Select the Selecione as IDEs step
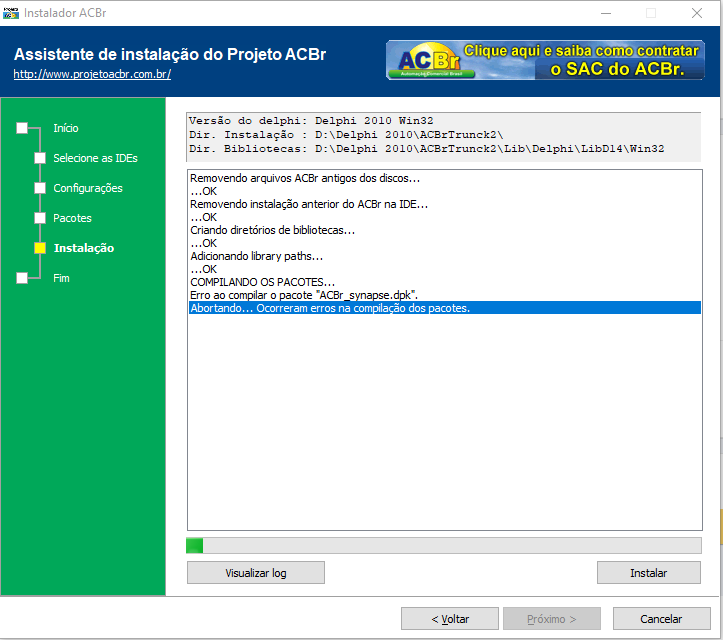Image resolution: width=723 pixels, height=640 pixels. coord(95,158)
